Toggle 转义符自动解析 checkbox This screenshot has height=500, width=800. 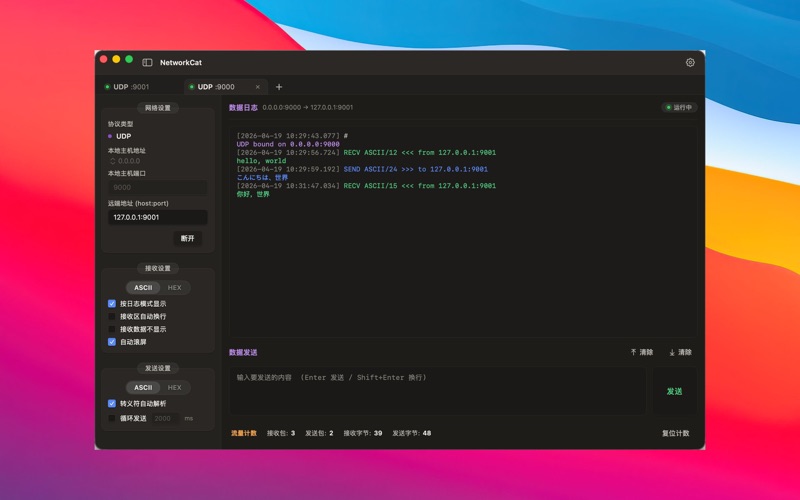pos(112,404)
